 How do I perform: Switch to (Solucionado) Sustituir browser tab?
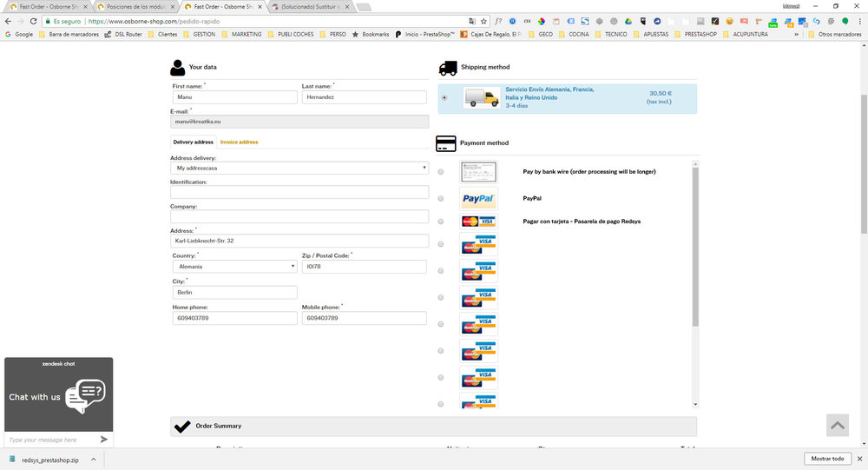[311, 7]
